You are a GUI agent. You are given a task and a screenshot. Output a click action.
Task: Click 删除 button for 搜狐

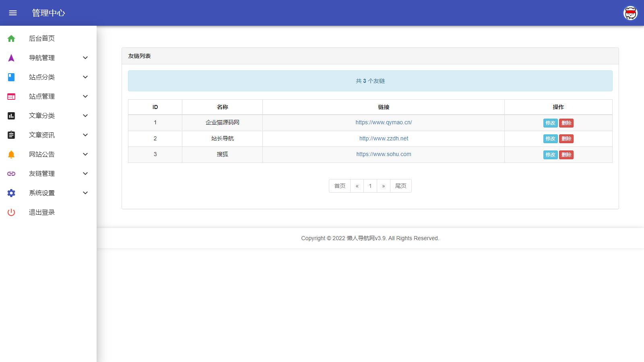point(566,155)
